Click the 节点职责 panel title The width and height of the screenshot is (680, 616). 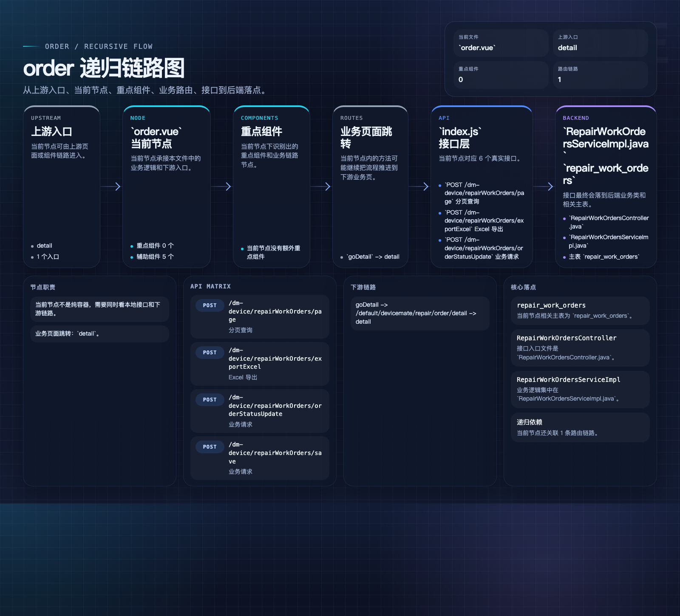[x=43, y=287]
